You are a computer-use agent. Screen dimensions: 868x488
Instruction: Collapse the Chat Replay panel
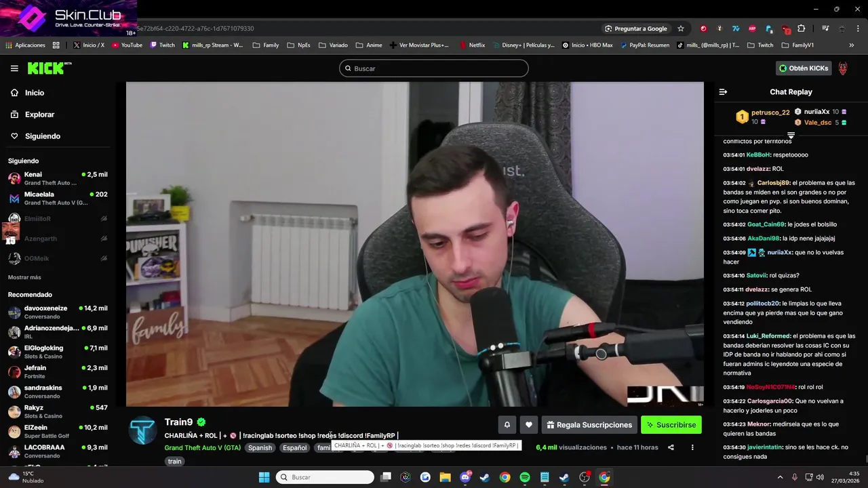723,92
